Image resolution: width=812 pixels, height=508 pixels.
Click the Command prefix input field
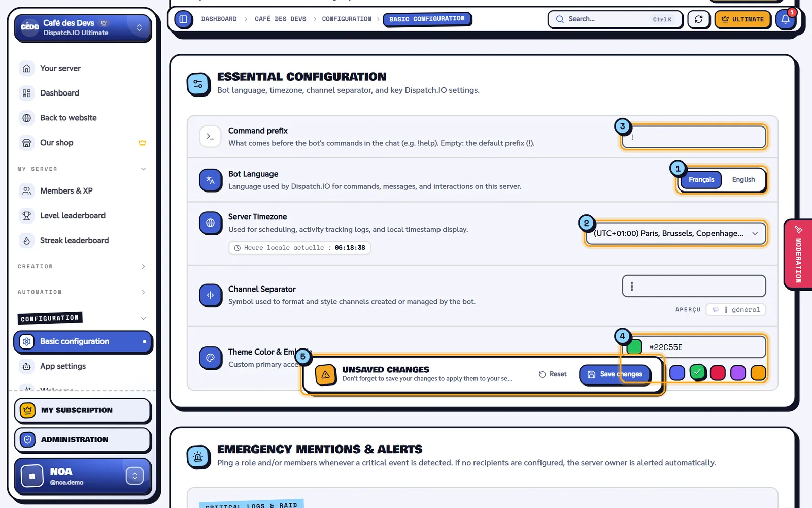tap(694, 137)
